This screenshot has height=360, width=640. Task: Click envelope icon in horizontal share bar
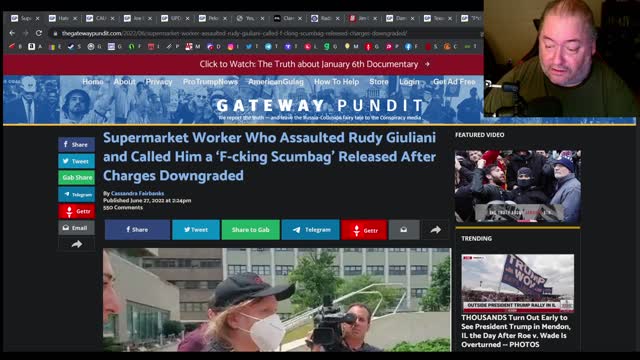tap(404, 230)
